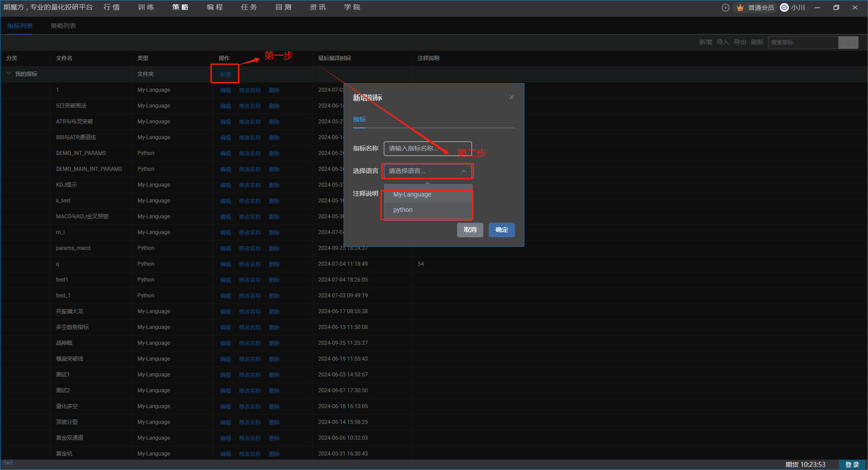The image size is (868, 470).
Task: Click the 普通会员 label
Action: (x=761, y=8)
